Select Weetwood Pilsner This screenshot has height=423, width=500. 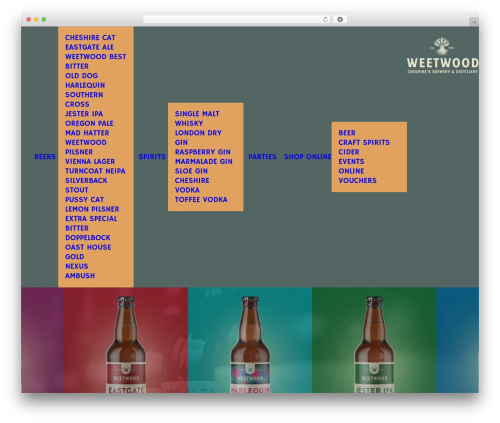coord(86,147)
